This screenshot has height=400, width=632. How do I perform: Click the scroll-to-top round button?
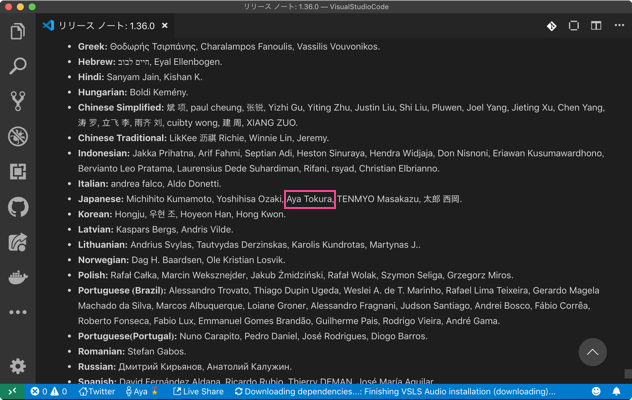(592, 352)
